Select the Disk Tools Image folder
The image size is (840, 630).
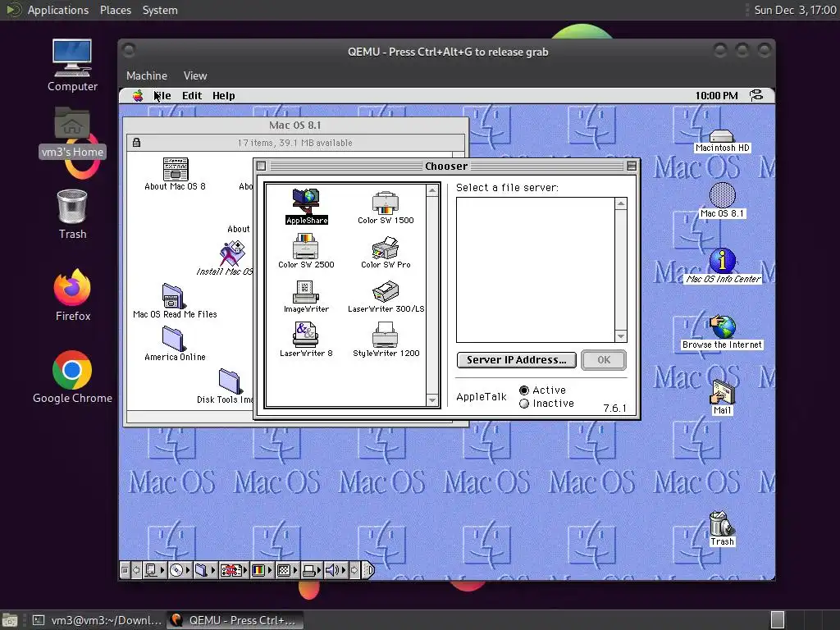coord(230,386)
